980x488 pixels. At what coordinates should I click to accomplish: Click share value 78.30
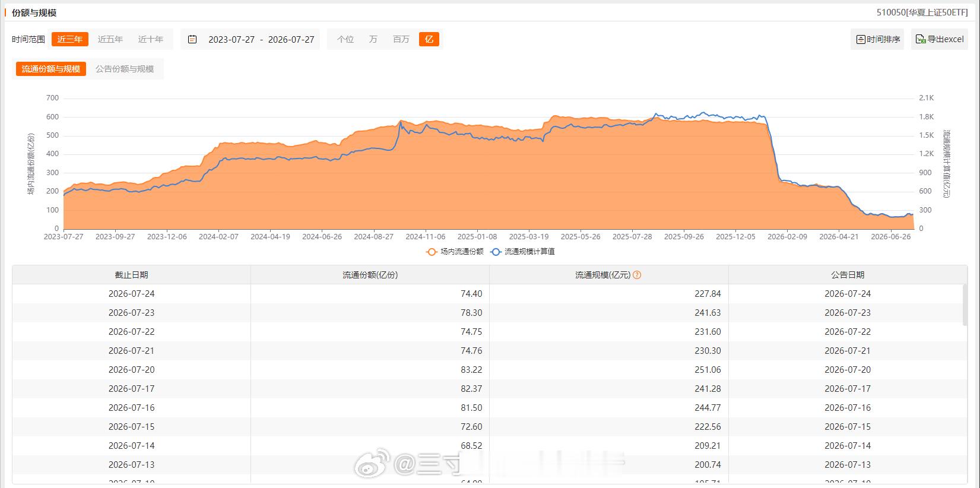point(471,313)
